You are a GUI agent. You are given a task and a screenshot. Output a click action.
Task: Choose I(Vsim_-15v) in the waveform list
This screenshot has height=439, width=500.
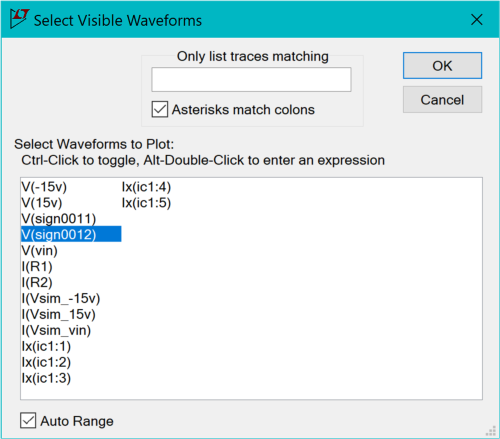(61, 298)
